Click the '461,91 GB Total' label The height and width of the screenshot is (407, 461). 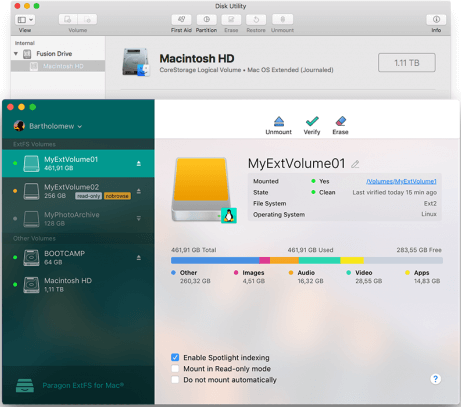pyautogui.click(x=194, y=250)
